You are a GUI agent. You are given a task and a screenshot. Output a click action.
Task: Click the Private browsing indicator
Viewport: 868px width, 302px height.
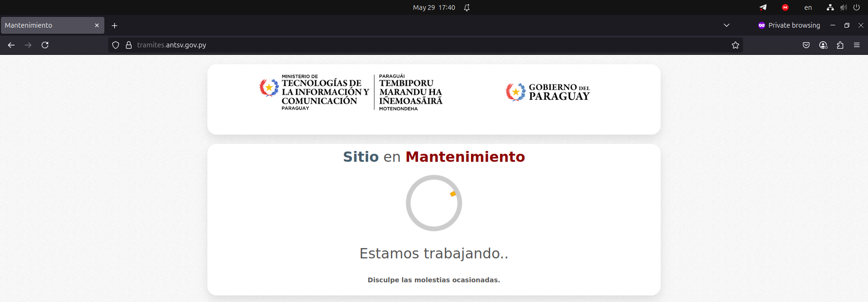(x=789, y=25)
